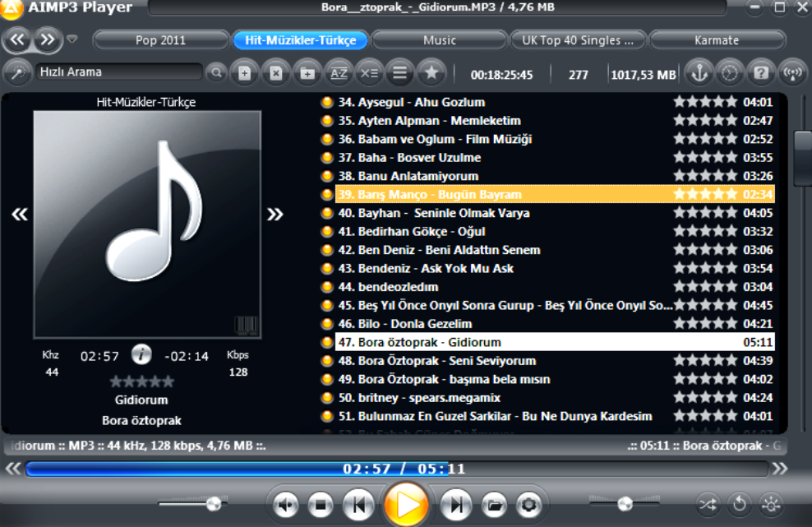Open help with the question mark icon
The height and width of the screenshot is (527, 812).
(761, 73)
